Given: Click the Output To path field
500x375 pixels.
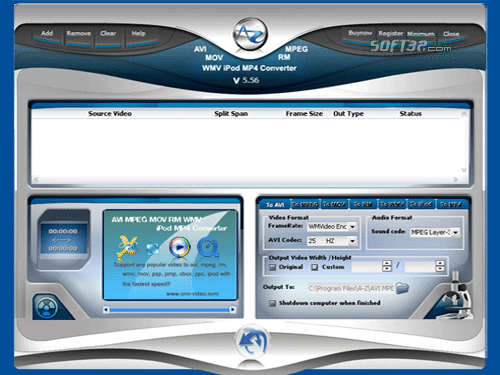Looking at the screenshot, I should [351, 288].
